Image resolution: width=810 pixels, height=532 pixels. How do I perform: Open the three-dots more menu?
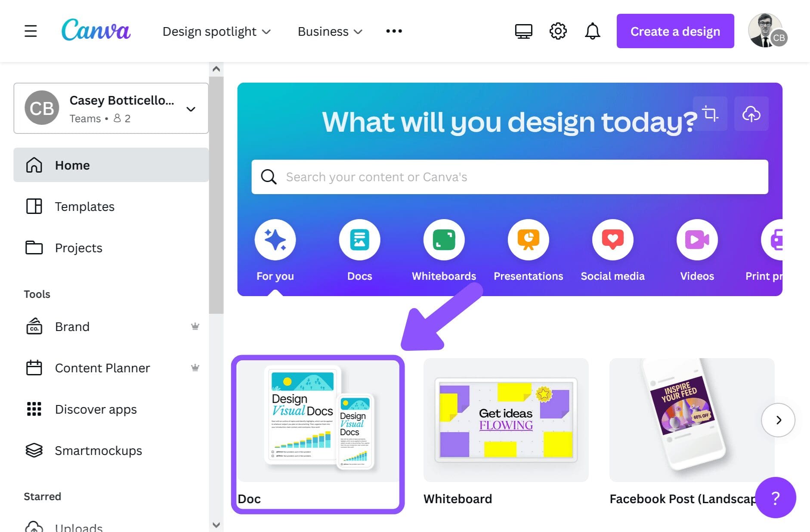coord(394,31)
